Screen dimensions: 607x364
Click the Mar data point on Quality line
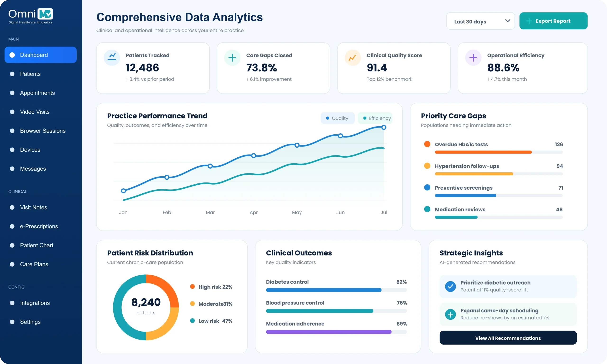click(x=210, y=166)
